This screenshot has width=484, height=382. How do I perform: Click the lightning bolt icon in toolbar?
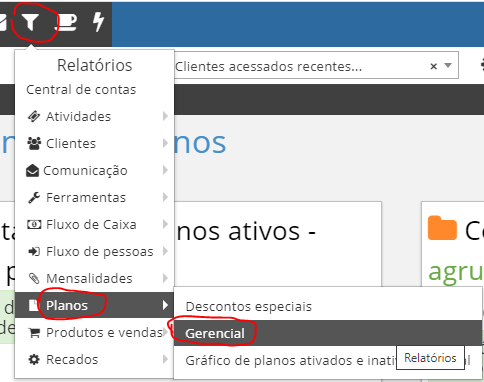coord(98,22)
